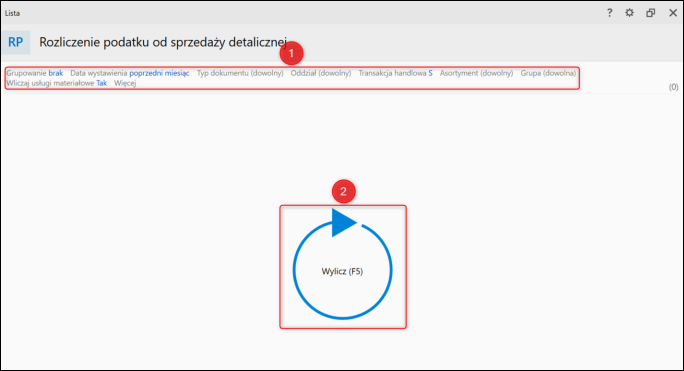Run the Wylicz (F5) calculation button

342,265
